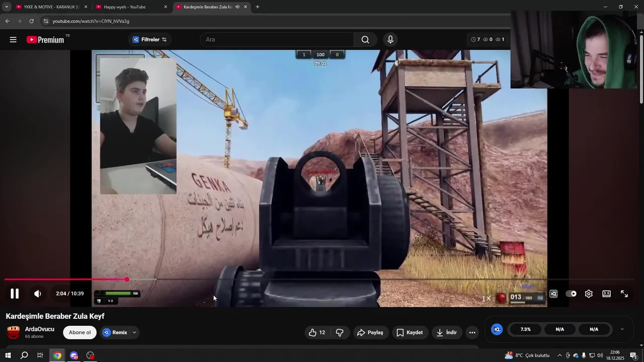Enter fullscreen mode
Viewport: 644px width, 362px height.
pos(624,294)
